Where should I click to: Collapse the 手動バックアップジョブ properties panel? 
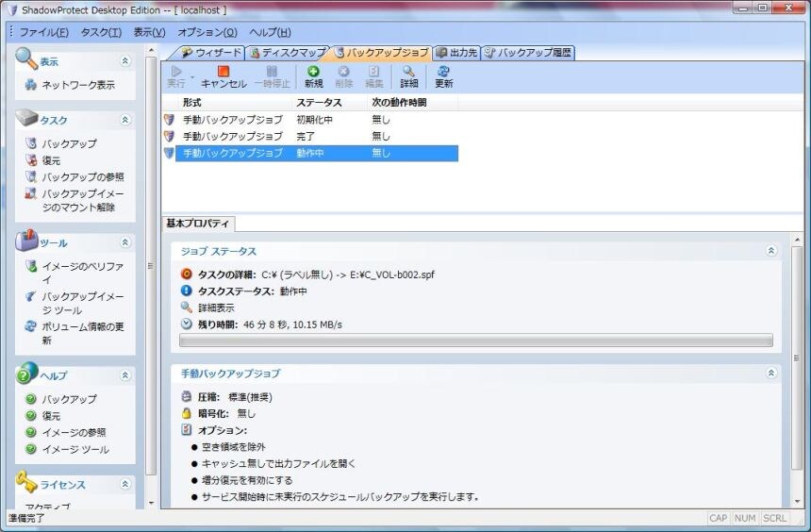(x=771, y=374)
